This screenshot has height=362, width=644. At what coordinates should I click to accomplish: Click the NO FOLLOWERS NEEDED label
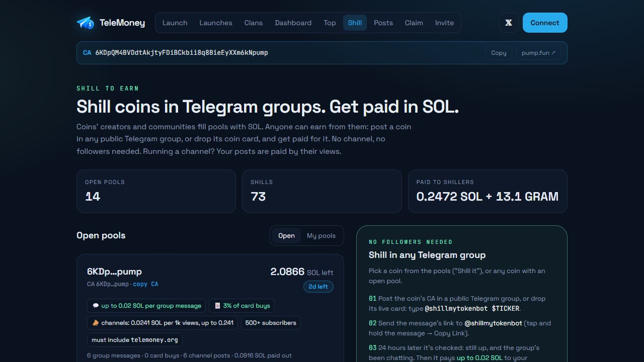pos(411,242)
